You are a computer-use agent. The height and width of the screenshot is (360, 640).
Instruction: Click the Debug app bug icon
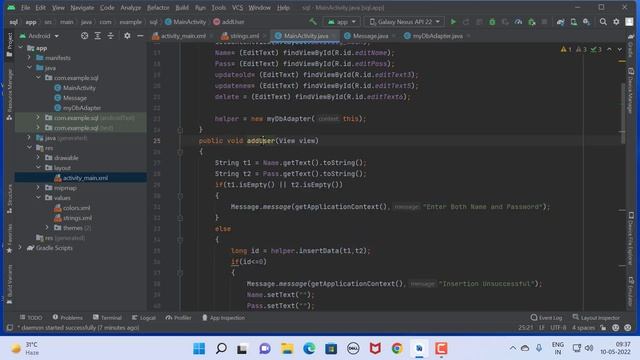[x=492, y=22]
